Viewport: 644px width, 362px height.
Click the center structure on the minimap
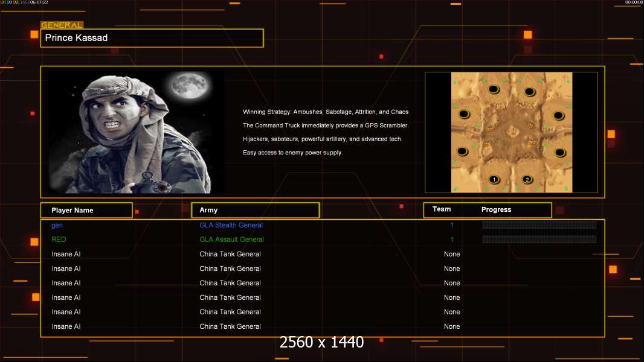pos(512,130)
